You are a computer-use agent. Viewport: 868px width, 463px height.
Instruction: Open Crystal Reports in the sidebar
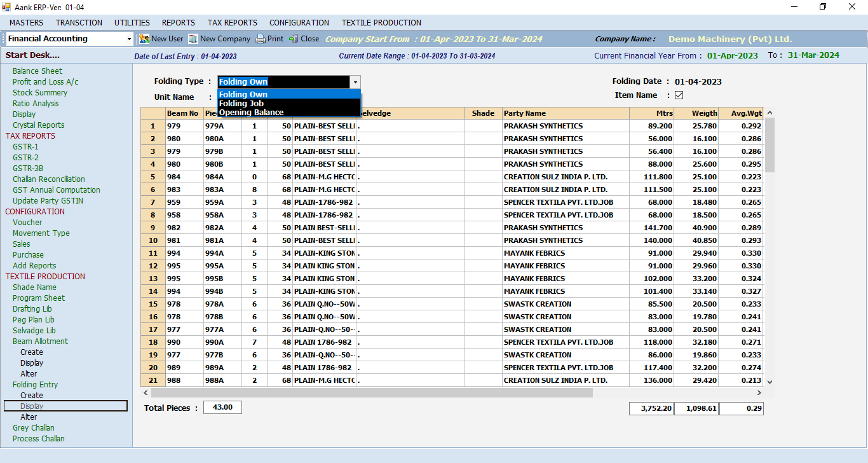(39, 125)
